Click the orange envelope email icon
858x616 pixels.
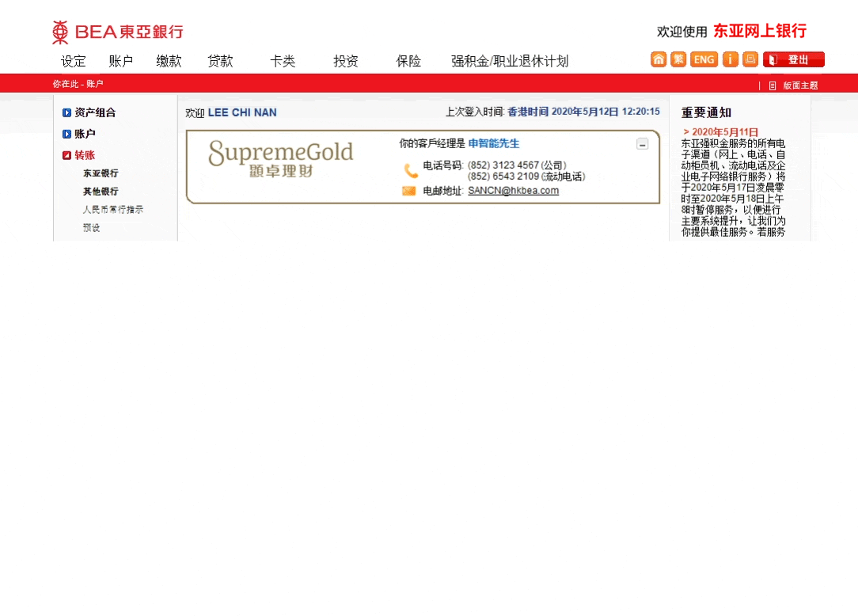(408, 191)
